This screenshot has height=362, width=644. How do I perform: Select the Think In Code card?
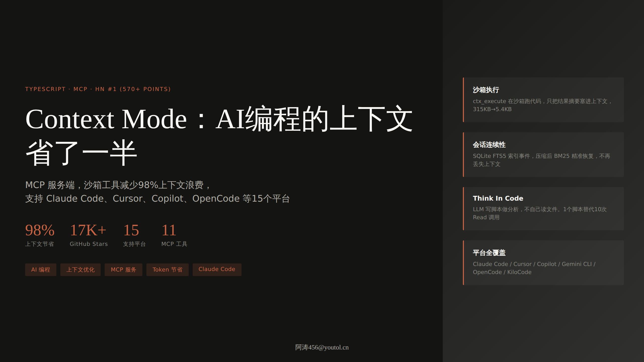click(543, 209)
